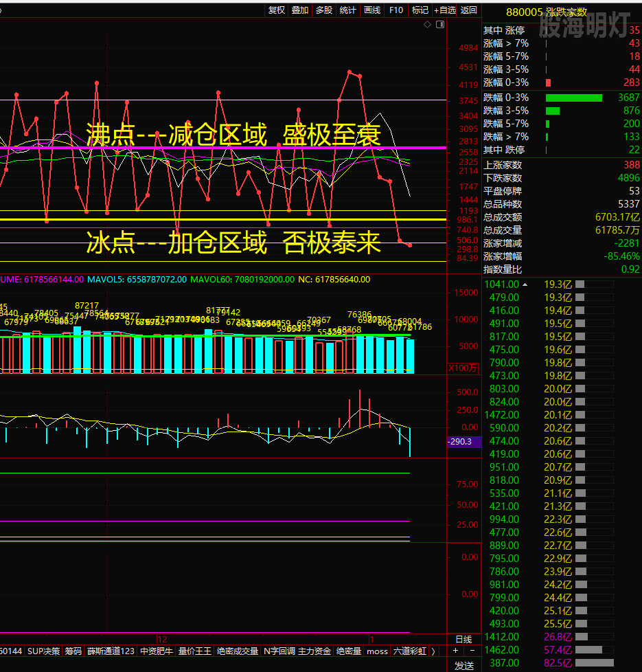Open the 绝密量 indicator tab
The image size is (642, 672).
tap(349, 651)
